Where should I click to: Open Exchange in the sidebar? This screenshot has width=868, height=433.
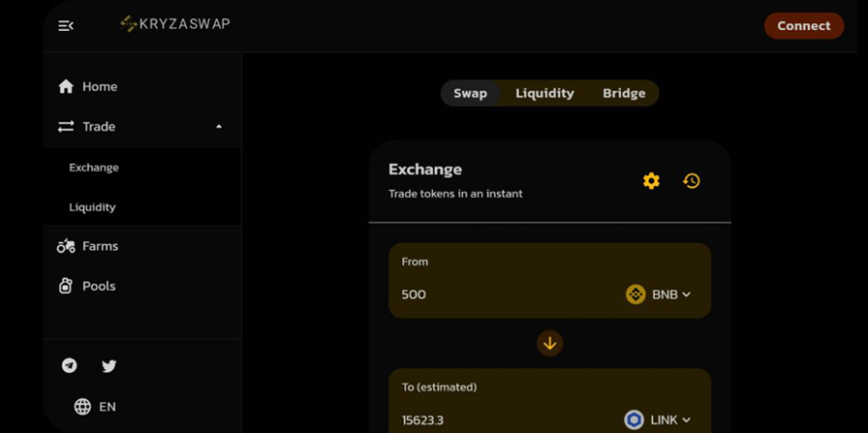tap(94, 167)
